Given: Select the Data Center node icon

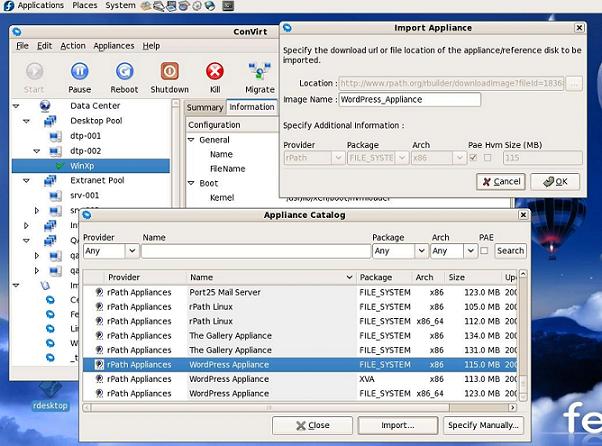Looking at the screenshot, I should (44, 105).
